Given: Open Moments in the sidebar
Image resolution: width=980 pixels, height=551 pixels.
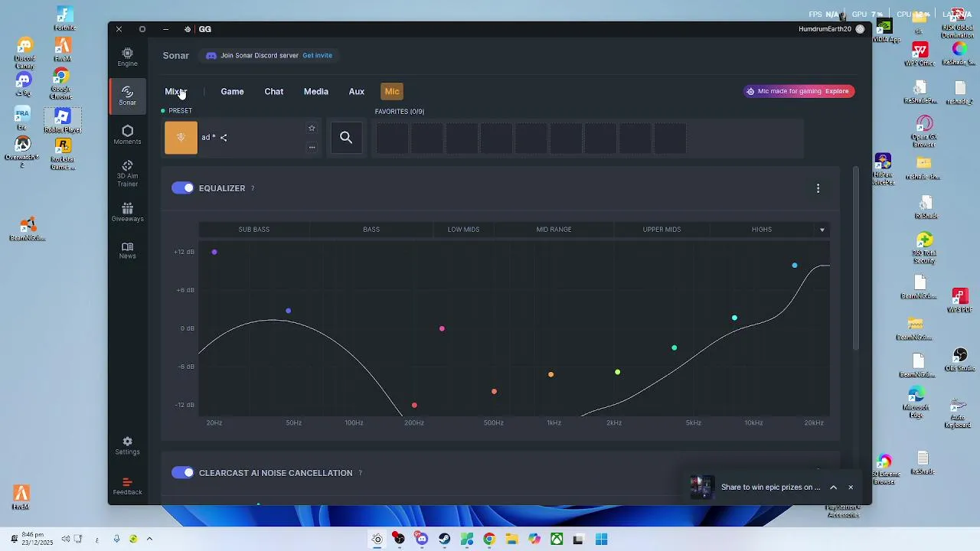Looking at the screenshot, I should coord(127,135).
